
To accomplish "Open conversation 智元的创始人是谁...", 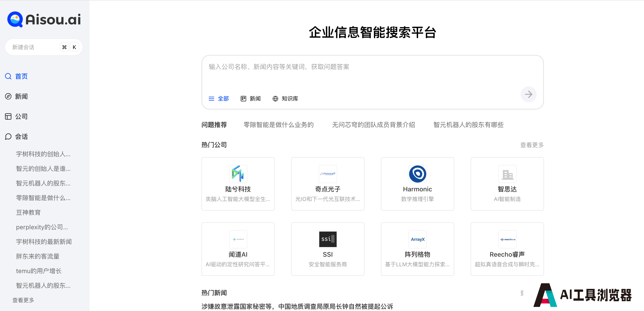I will (x=43, y=169).
